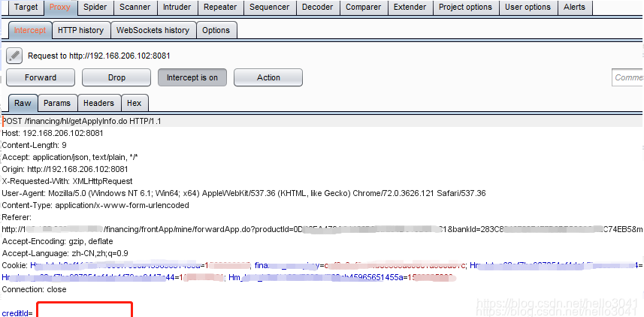Click the Host: 192.168.206.102:8081 header line

click(53, 133)
